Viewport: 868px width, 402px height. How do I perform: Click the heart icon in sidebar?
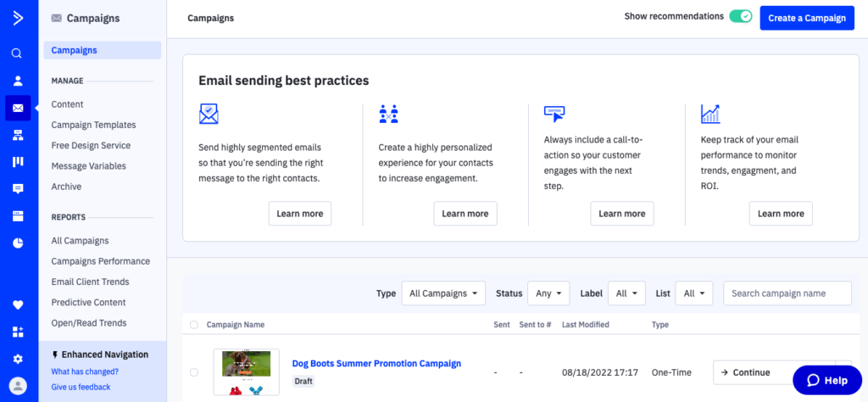[17, 305]
